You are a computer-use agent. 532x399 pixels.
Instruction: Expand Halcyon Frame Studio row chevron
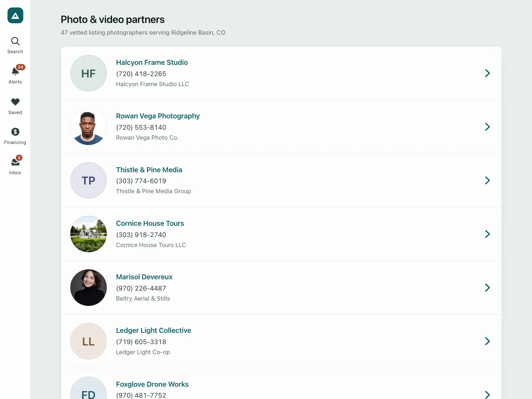[x=487, y=73]
